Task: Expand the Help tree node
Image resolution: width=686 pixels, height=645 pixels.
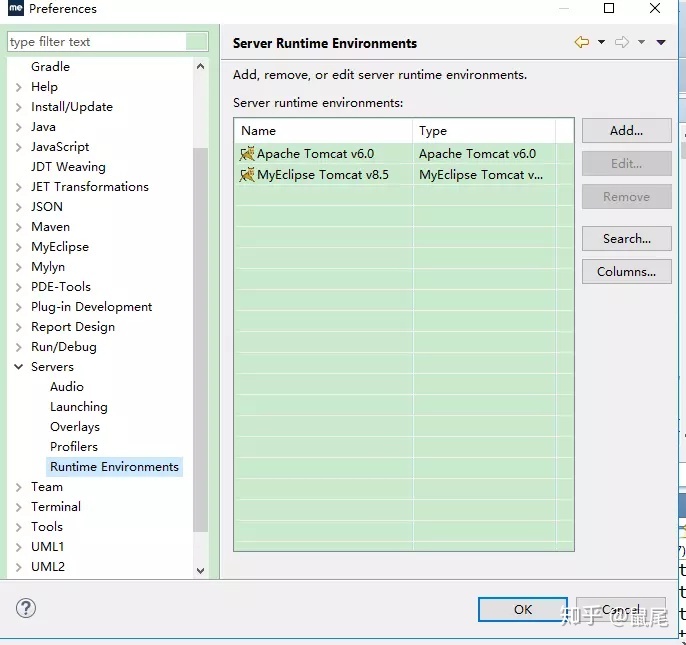Action: [18, 87]
